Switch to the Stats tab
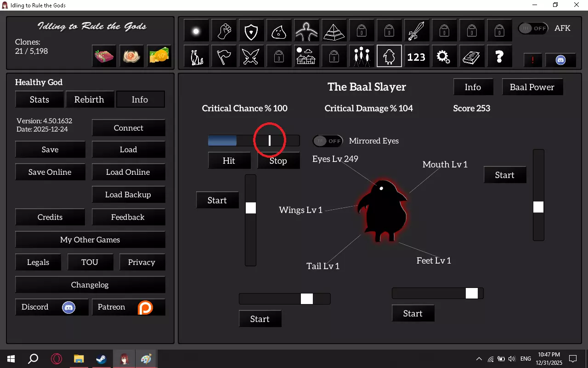 pyautogui.click(x=40, y=99)
